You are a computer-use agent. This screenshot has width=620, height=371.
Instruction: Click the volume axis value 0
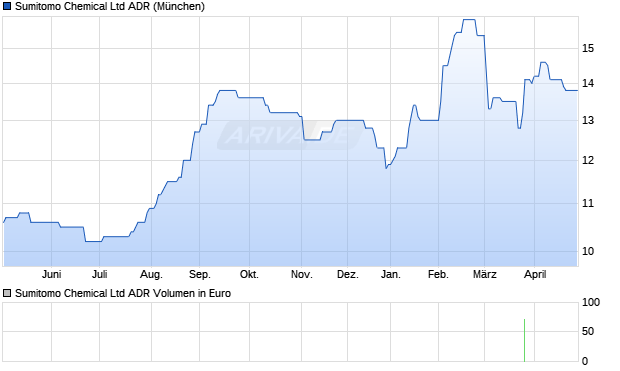(585, 361)
